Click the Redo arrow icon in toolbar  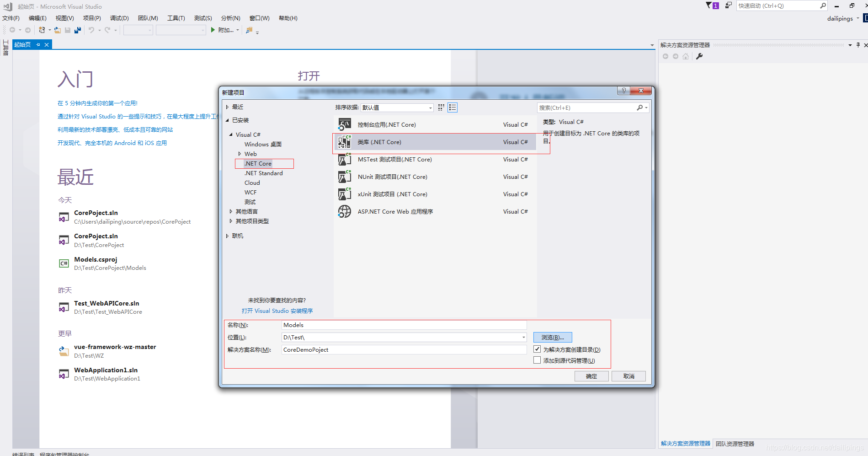click(107, 30)
